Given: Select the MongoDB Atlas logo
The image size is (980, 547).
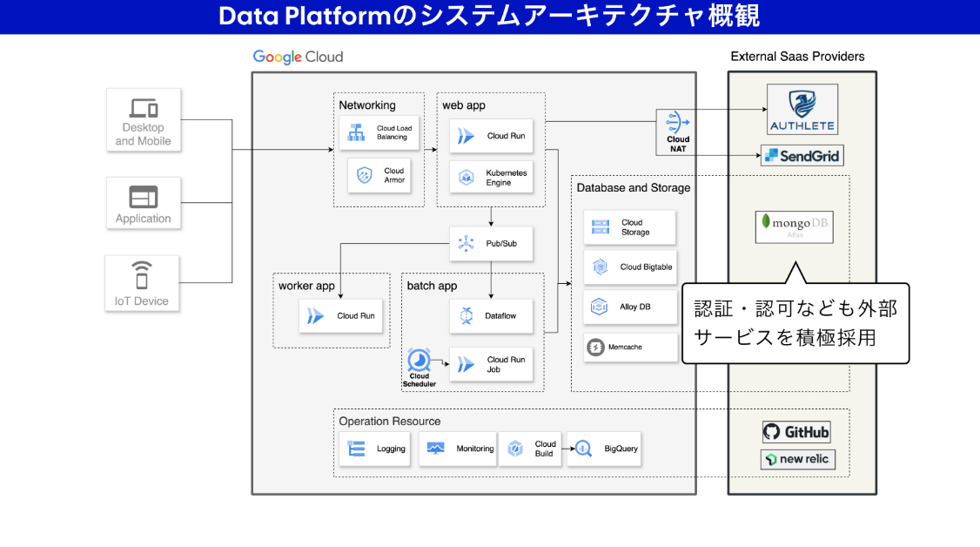Looking at the screenshot, I should 794,226.
